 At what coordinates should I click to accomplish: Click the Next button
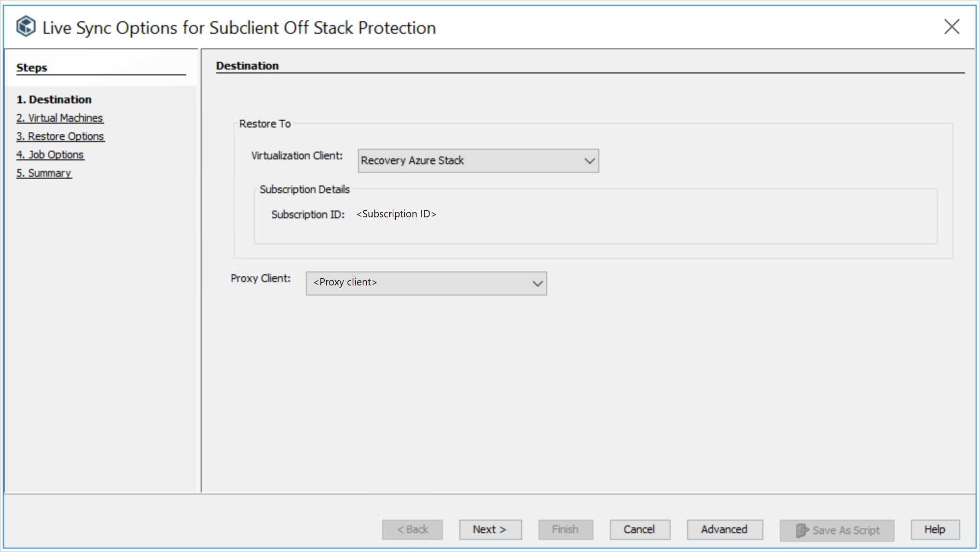coord(490,529)
